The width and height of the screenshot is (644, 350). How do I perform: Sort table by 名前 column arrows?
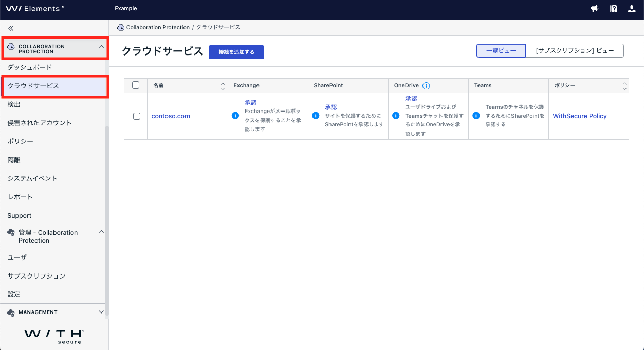(223, 86)
